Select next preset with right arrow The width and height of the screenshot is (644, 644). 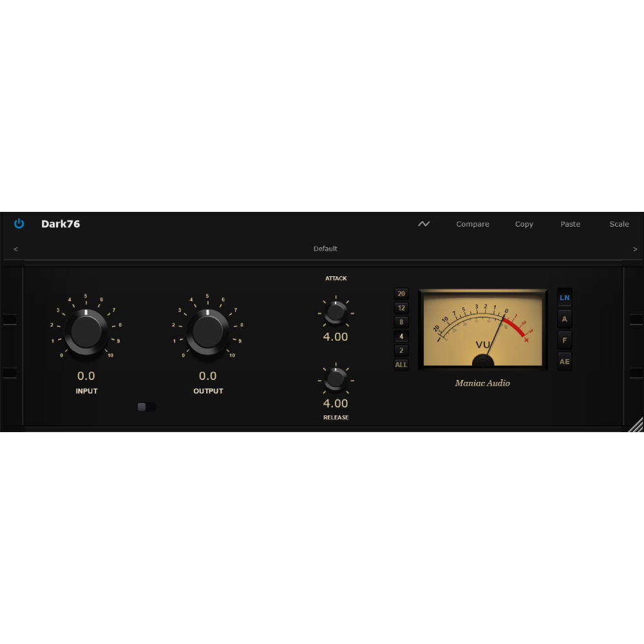[635, 249]
